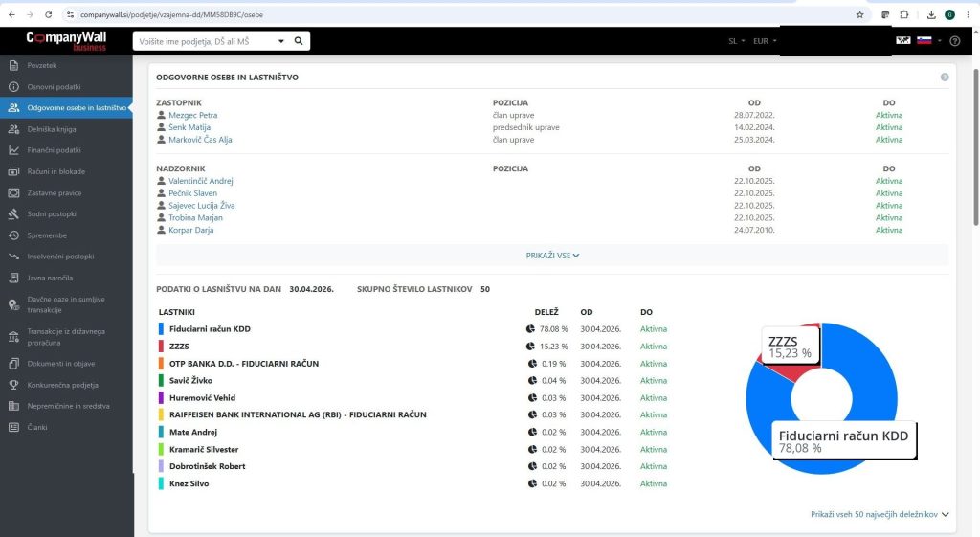
Task: Click the red swatch for ZZZS
Action: (x=161, y=347)
